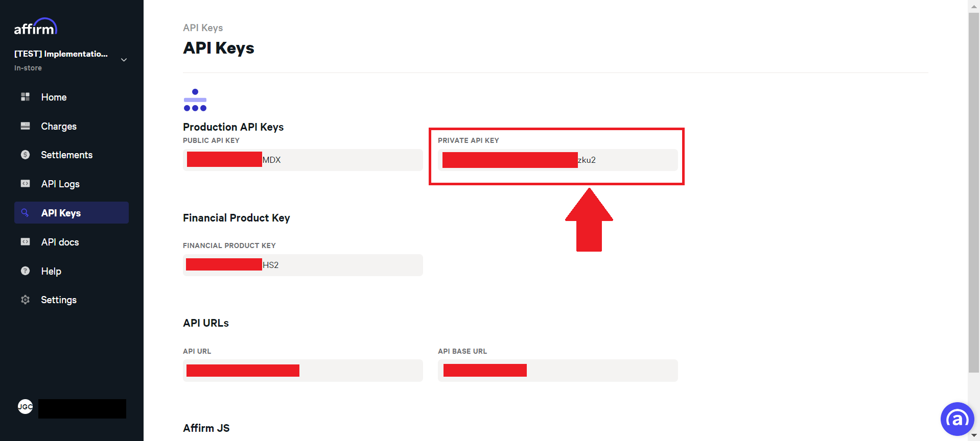Select the Charges icon in the sidebar
Viewport: 980px width, 441px height.
[x=25, y=126]
